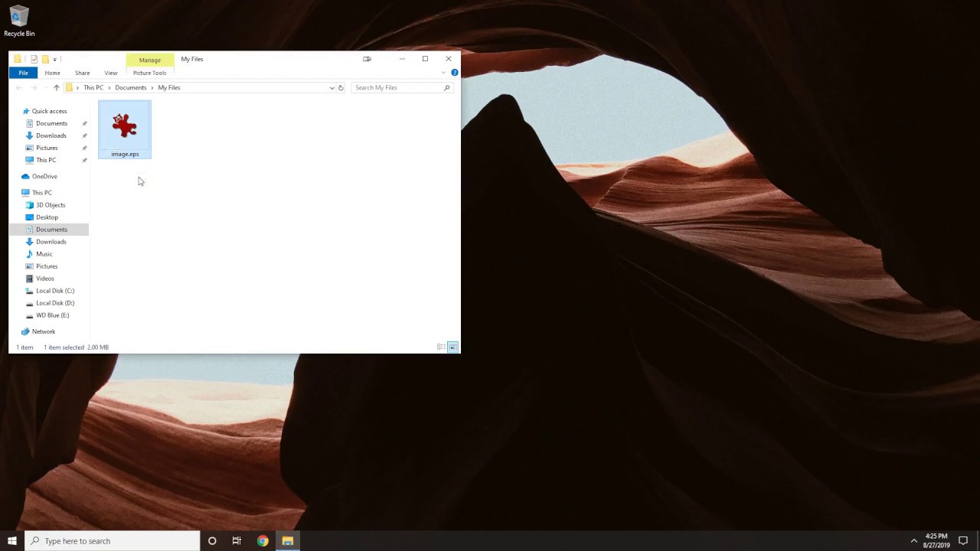Minimize the My Files window

(x=402, y=59)
